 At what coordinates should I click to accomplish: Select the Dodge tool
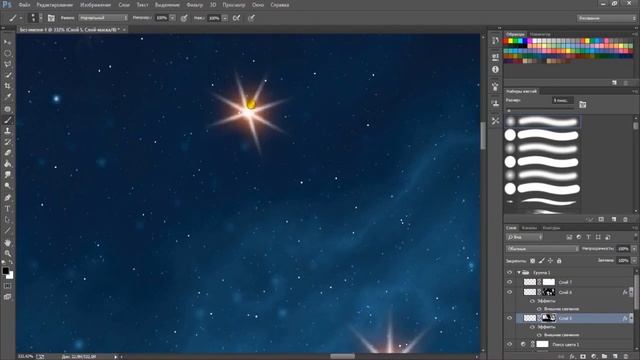pyautogui.click(x=7, y=186)
